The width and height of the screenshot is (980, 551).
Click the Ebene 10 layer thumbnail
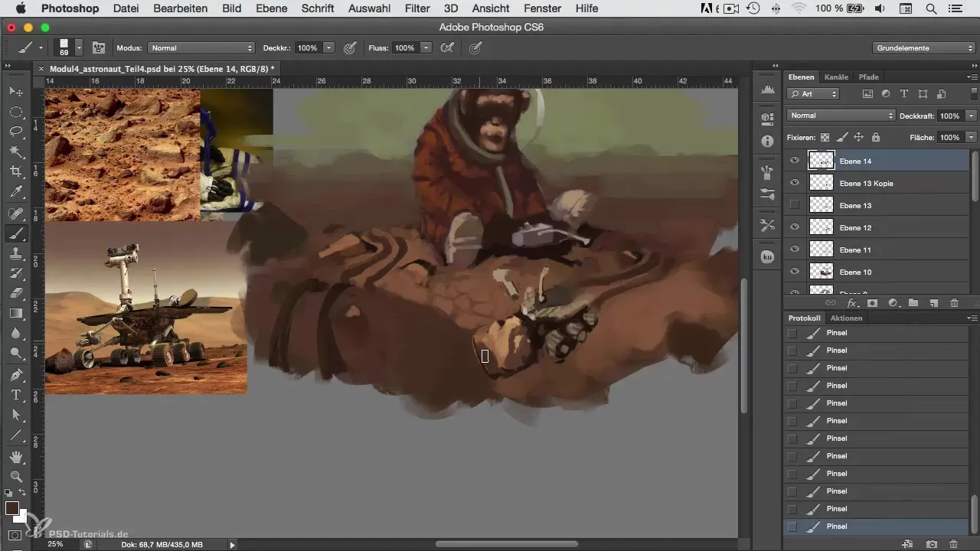(822, 272)
